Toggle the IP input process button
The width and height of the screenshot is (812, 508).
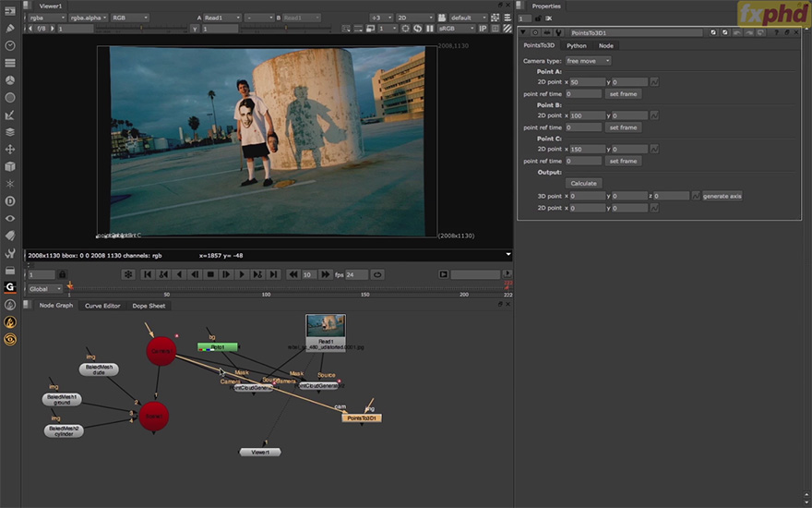point(483,29)
